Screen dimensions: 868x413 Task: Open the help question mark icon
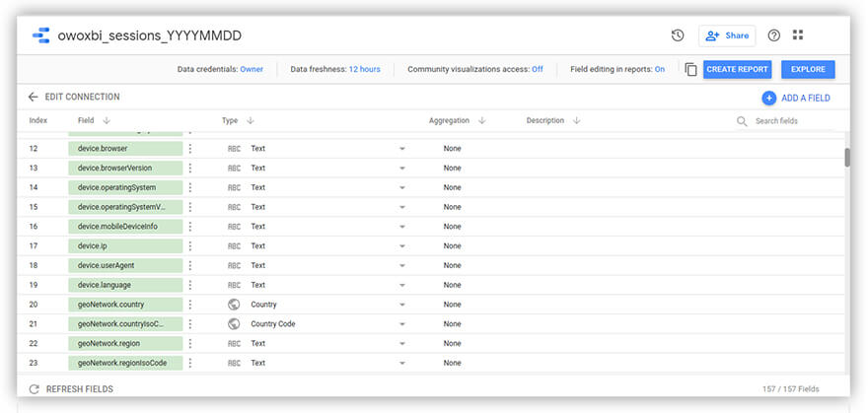point(774,35)
